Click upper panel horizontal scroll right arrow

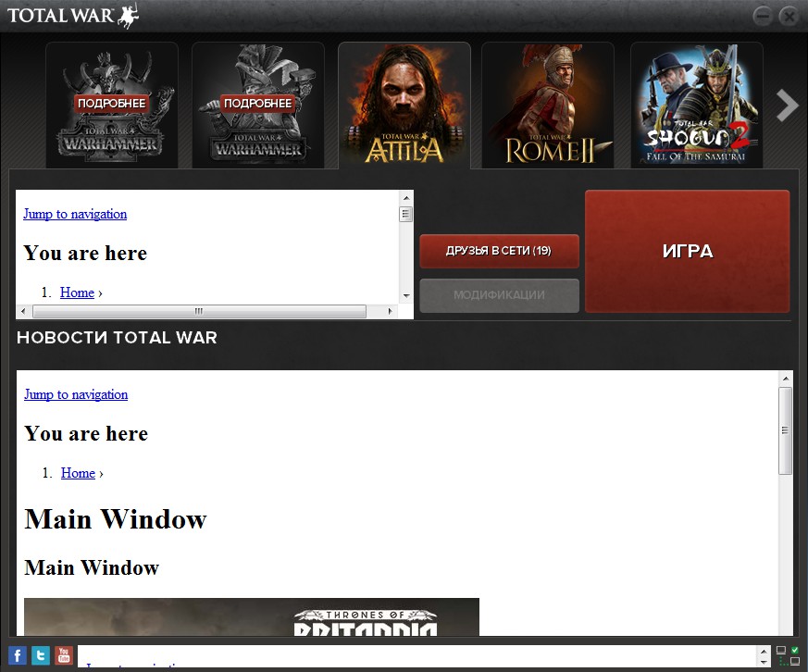click(390, 311)
